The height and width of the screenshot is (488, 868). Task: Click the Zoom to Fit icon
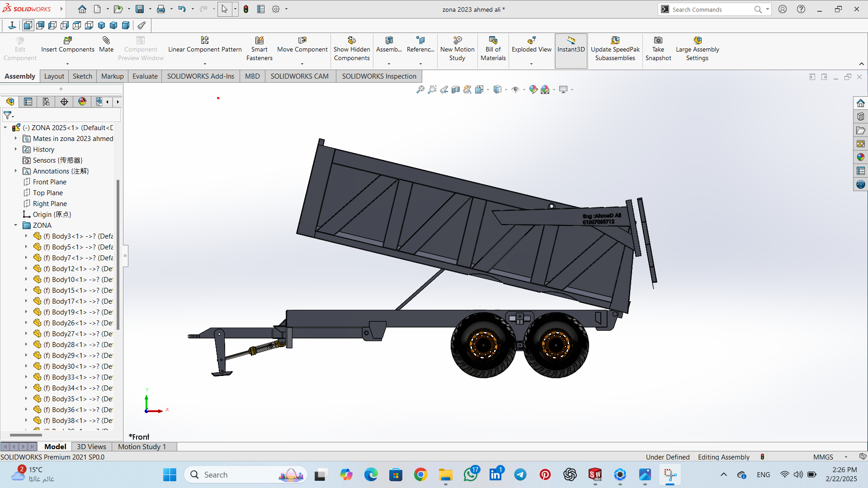tap(420, 89)
